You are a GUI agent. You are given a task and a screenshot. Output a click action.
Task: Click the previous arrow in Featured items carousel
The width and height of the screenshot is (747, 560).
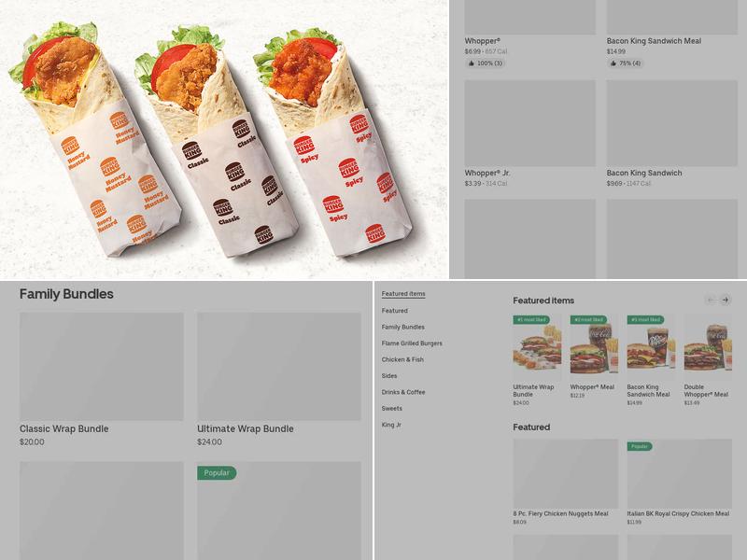tap(711, 300)
